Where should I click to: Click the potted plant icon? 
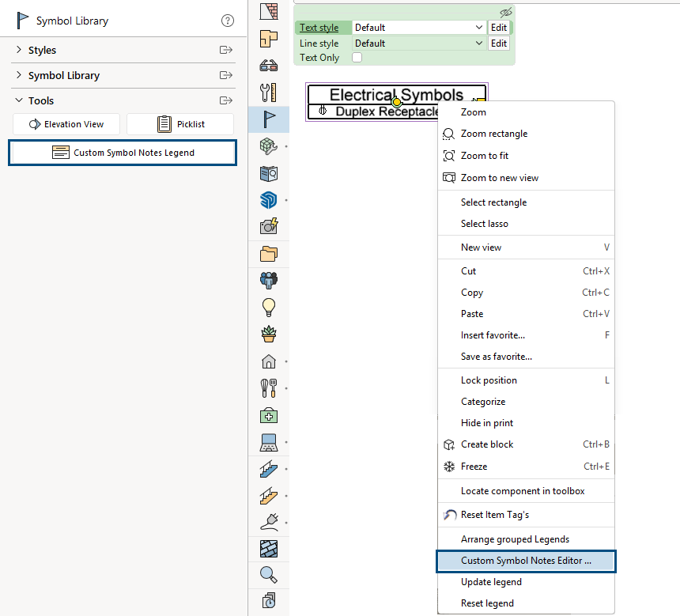269,334
